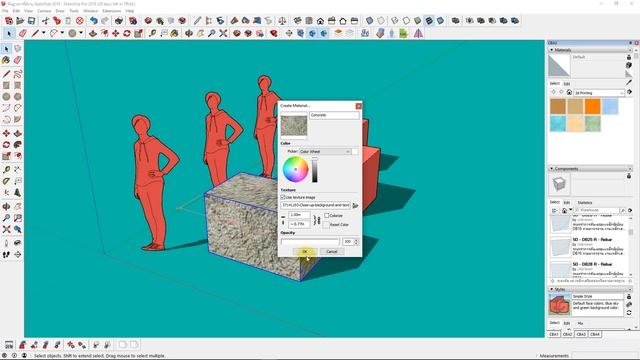Screen dimensions: 640x360
Task: Select the arrow Select tool in top toolbar
Action: [9, 33]
